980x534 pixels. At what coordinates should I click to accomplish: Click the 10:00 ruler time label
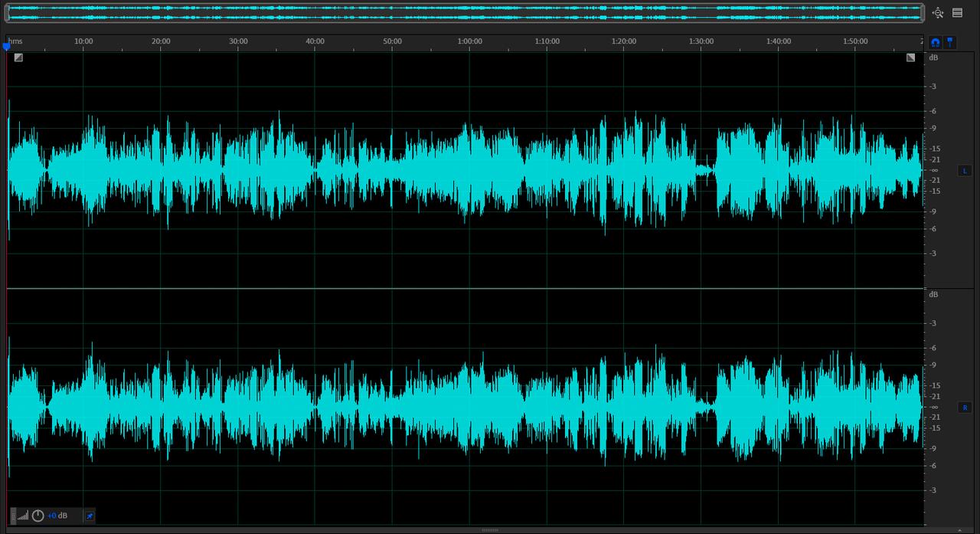83,41
